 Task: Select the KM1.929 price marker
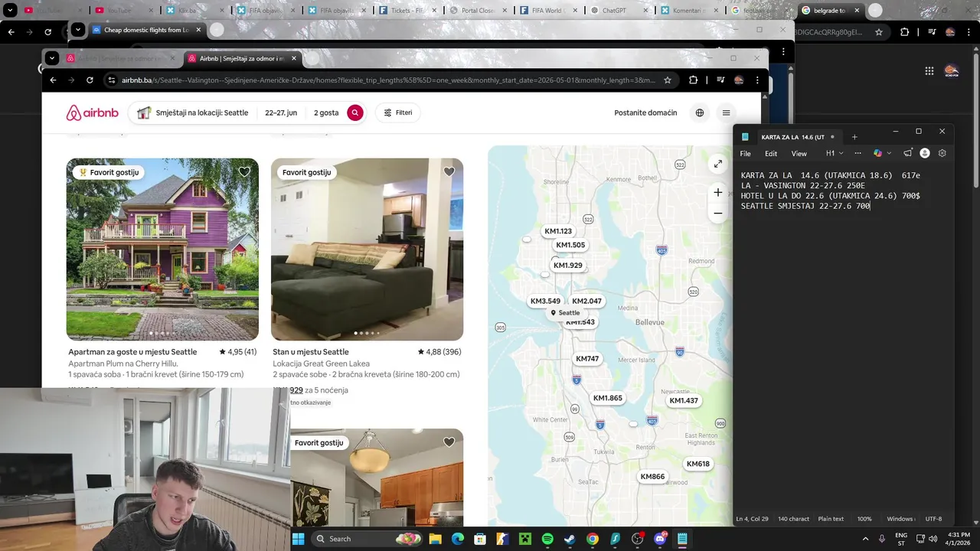click(x=568, y=266)
